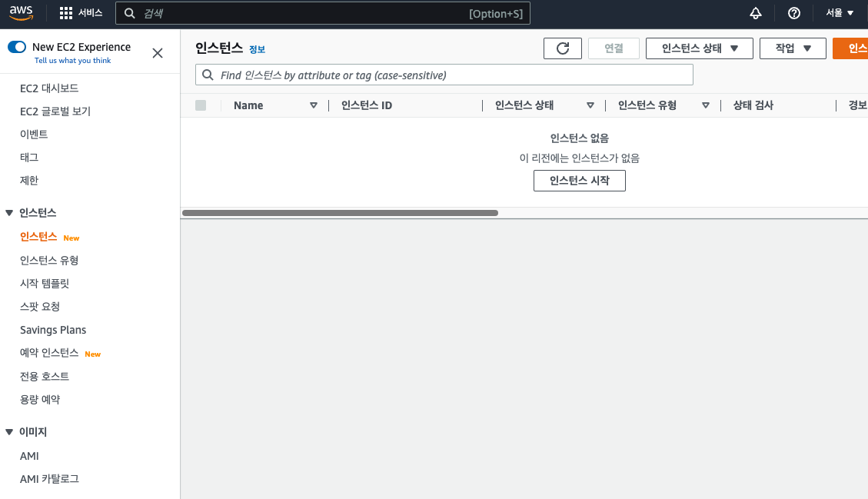This screenshot has height=499, width=868.
Task: Click the orange launch instance button
Action: [850, 48]
